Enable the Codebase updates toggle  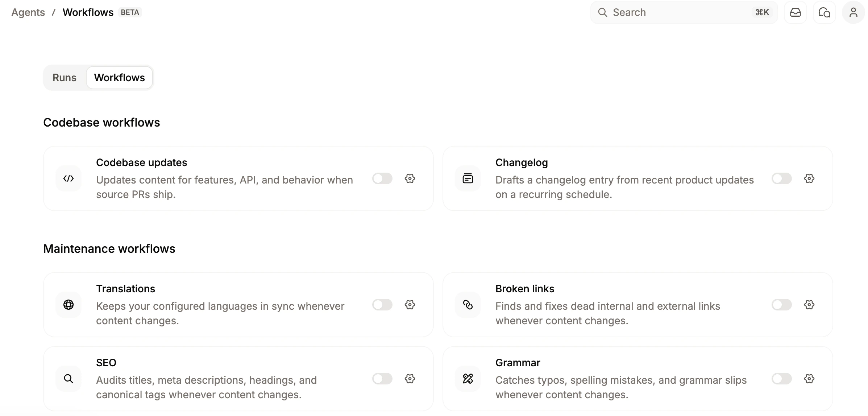click(x=382, y=178)
